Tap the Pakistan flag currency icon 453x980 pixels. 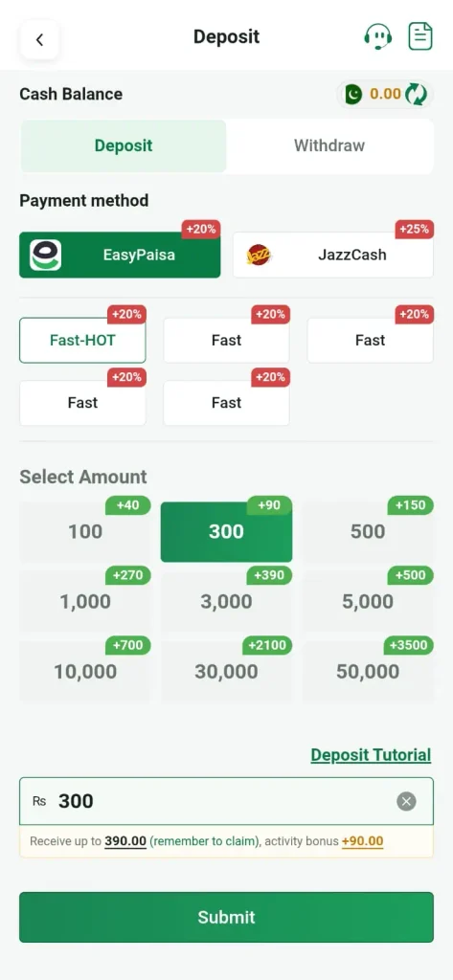point(353,95)
